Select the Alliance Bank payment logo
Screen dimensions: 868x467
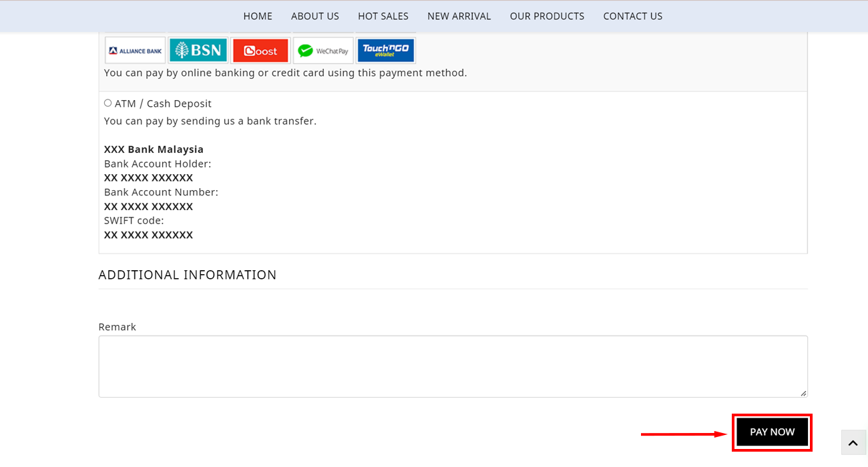pos(136,51)
